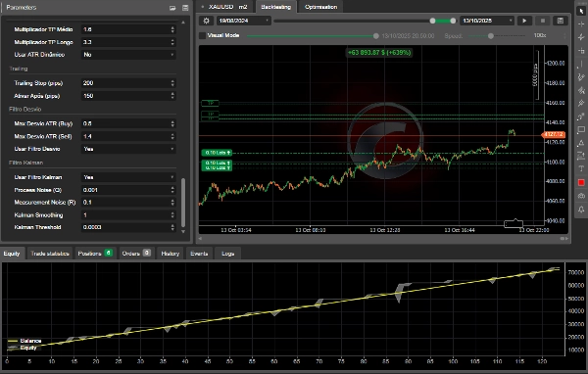Click the Parameters panel vertical scrollbar
Viewport: 588px width, 374px height.
pos(183,203)
